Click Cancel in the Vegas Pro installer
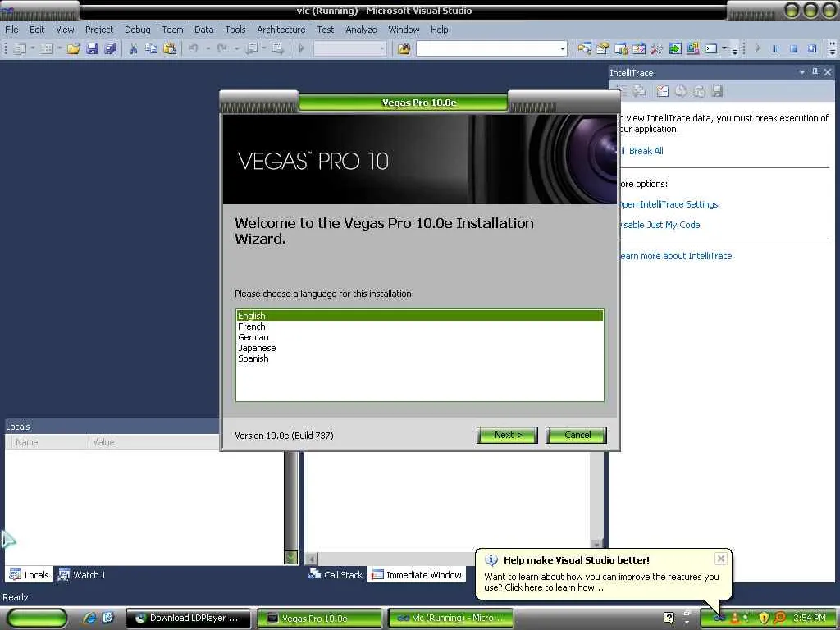Viewport: 840px width, 630px height. tap(577, 435)
